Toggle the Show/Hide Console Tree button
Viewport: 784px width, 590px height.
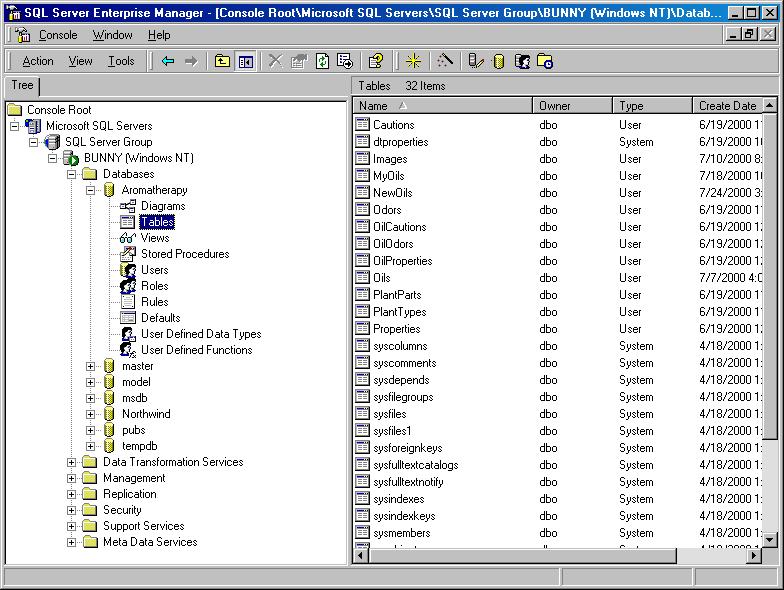(x=245, y=61)
